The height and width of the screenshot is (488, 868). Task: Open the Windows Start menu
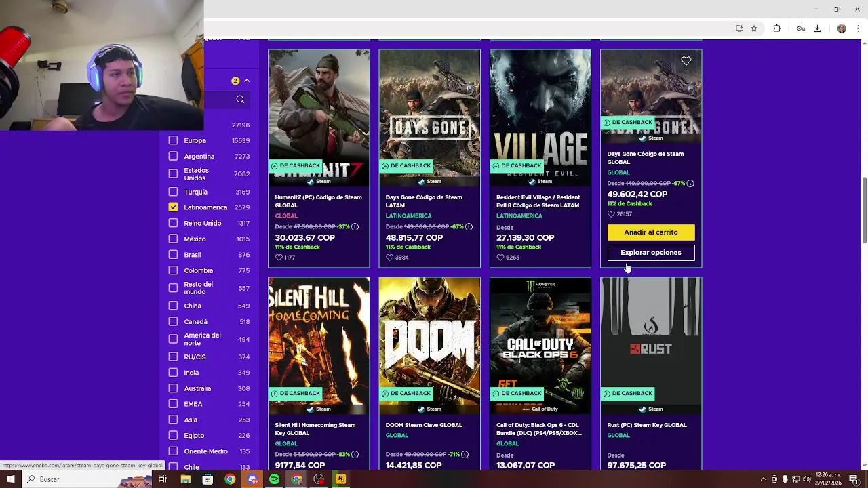point(11,479)
